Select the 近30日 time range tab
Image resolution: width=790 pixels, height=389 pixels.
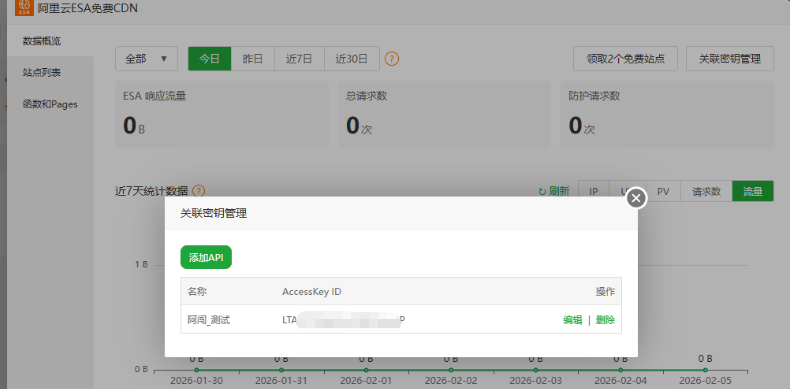coord(352,59)
